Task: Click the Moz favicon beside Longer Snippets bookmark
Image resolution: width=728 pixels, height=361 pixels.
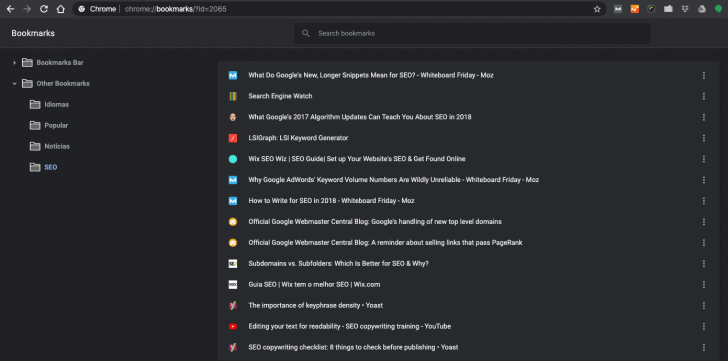Action: 233,75
